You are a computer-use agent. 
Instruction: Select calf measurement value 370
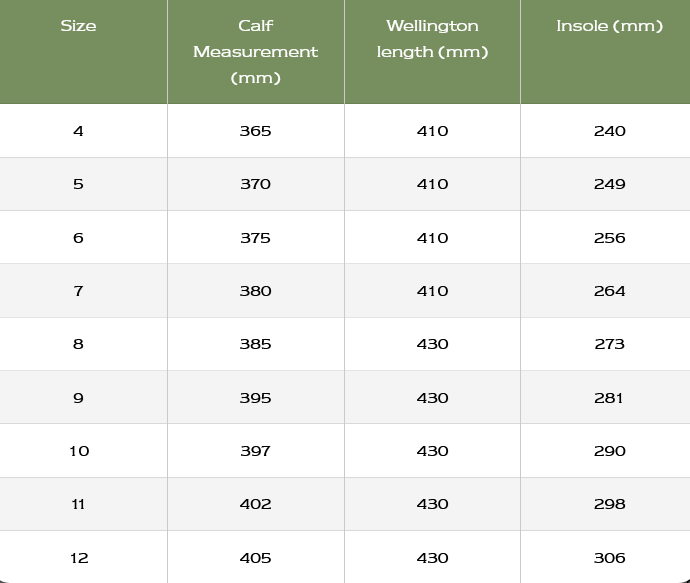coord(256,184)
